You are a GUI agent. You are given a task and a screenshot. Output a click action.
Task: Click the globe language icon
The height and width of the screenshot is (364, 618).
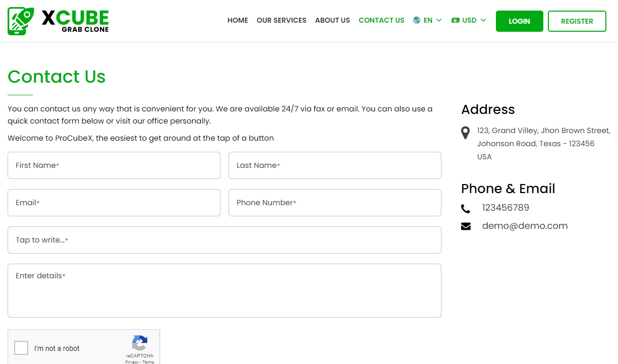417,20
